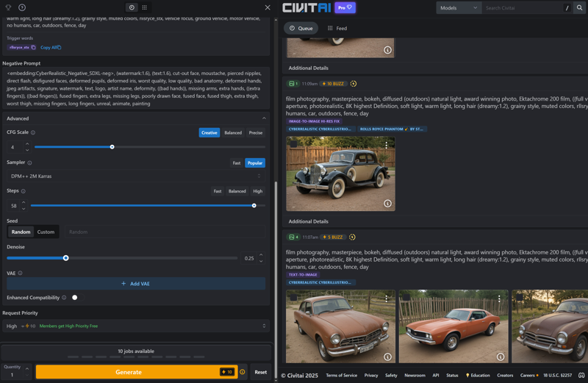Open the Models search category dropdown
Viewport: 588px width, 383px height.
[x=459, y=8]
